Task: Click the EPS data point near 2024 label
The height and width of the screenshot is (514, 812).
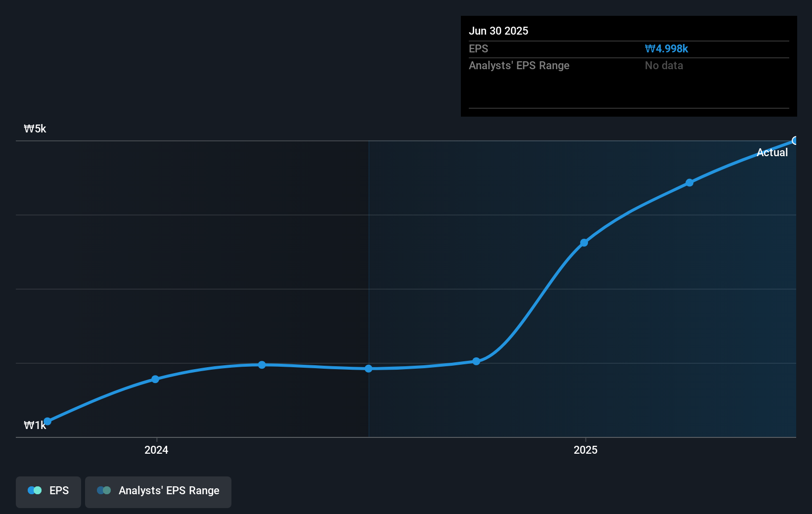Action: (x=155, y=379)
